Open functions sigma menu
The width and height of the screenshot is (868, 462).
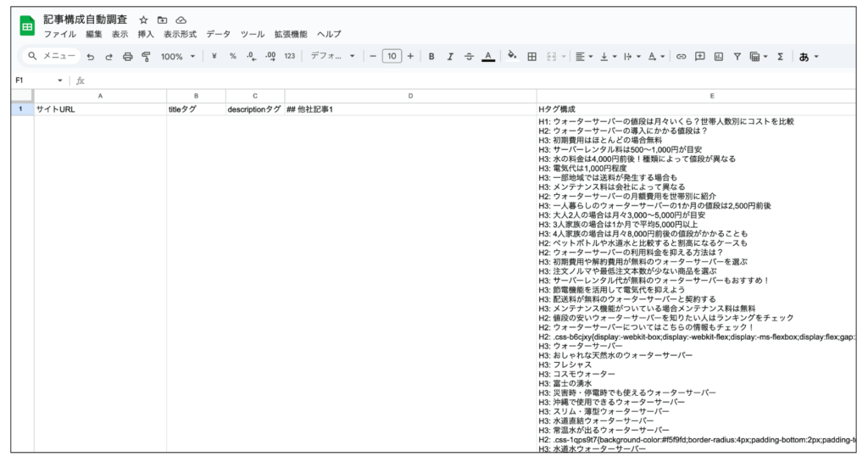[x=780, y=57]
